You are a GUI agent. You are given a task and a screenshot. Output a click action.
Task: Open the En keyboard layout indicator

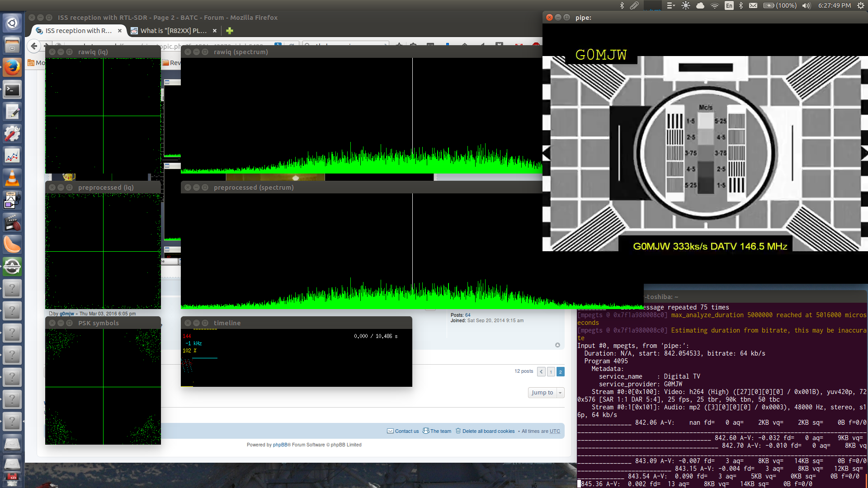pyautogui.click(x=729, y=5)
